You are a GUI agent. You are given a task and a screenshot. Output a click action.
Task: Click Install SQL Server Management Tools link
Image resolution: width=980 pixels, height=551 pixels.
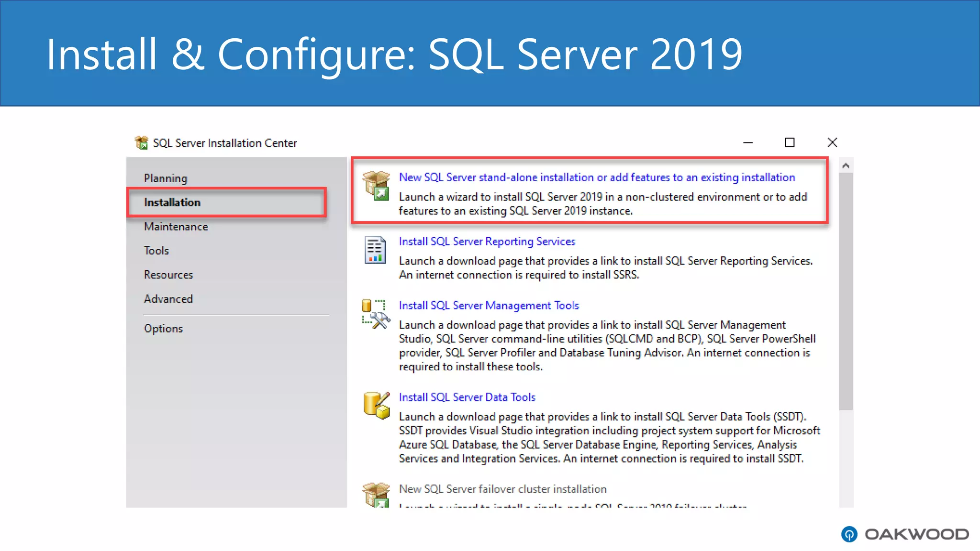click(x=489, y=306)
